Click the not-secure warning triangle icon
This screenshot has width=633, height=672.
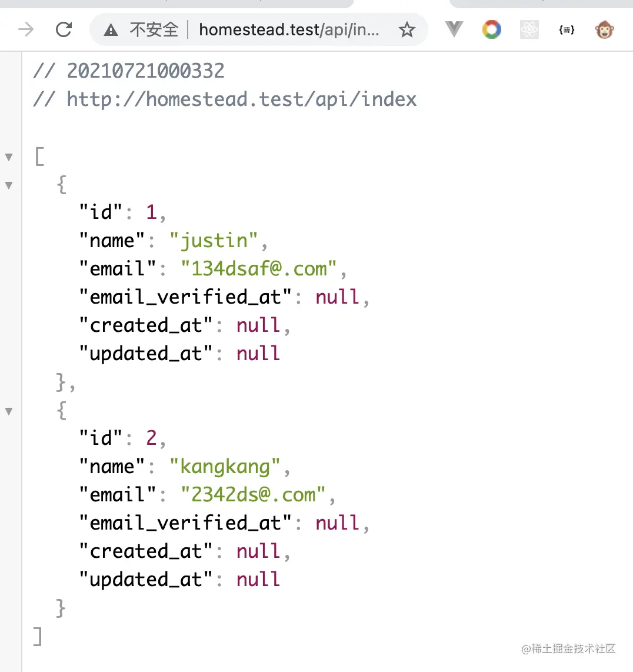coord(111,30)
